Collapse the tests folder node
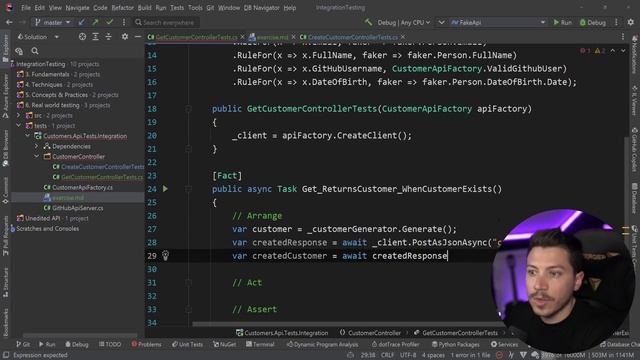Image resolution: width=640 pixels, height=360 pixels. pyautogui.click(x=18, y=126)
